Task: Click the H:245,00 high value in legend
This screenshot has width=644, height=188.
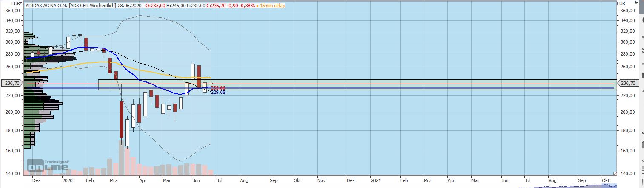Action: click(x=176, y=6)
